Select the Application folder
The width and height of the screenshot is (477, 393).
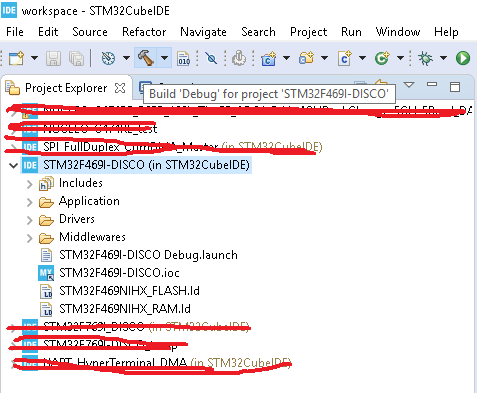point(89,201)
